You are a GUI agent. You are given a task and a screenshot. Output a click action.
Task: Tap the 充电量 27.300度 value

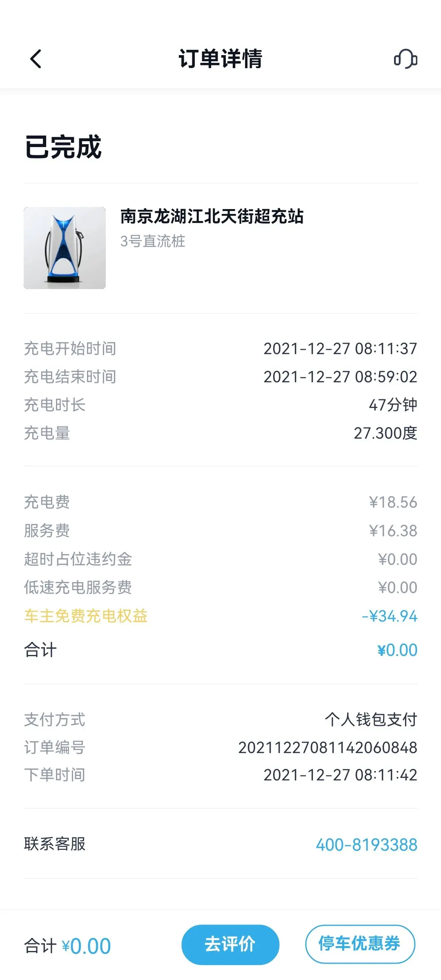(x=385, y=433)
